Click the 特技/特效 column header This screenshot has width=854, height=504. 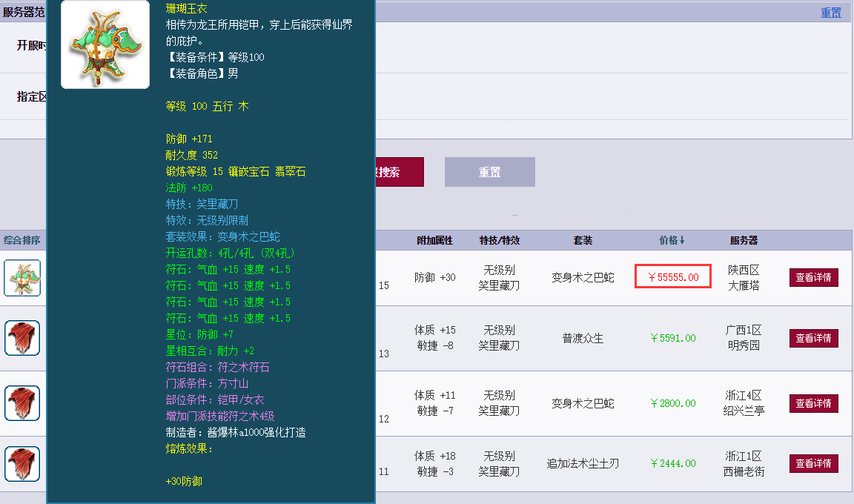[x=498, y=240]
